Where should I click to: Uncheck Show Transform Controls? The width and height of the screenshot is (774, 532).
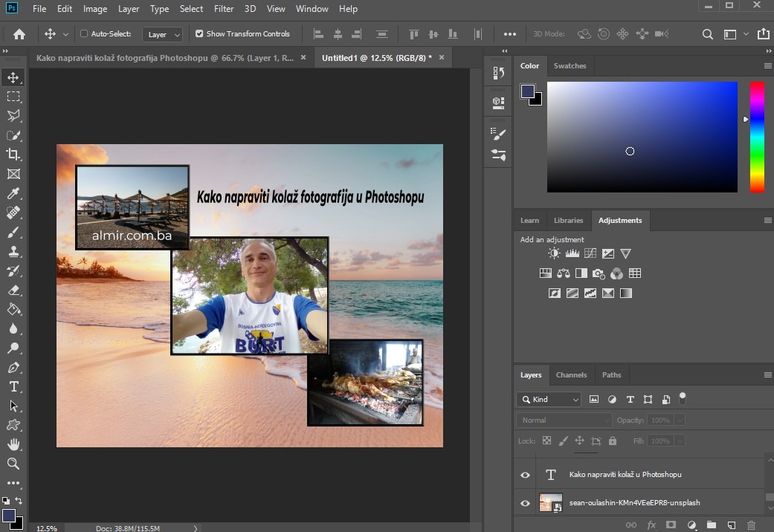199,34
